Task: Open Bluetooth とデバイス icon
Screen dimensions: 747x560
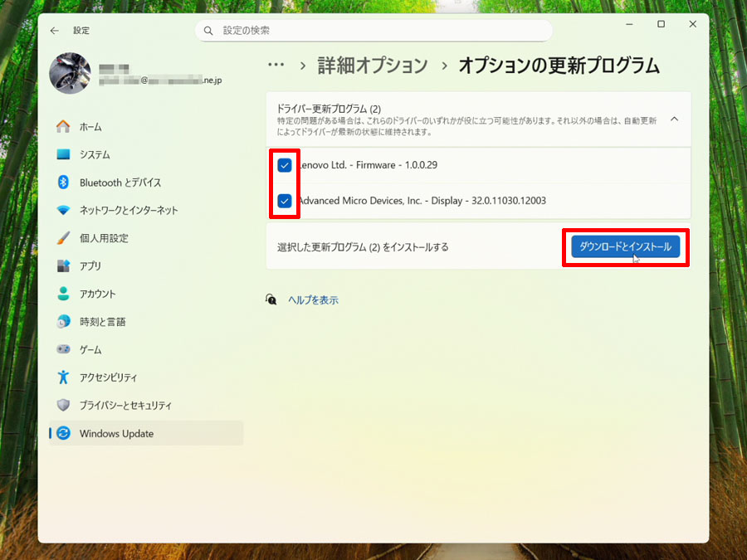Action: 63,183
